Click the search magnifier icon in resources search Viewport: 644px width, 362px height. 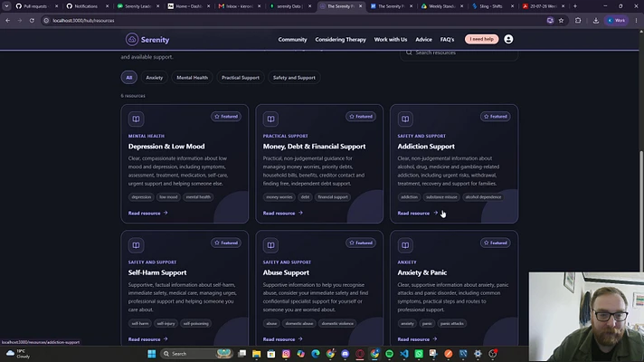pyautogui.click(x=409, y=52)
